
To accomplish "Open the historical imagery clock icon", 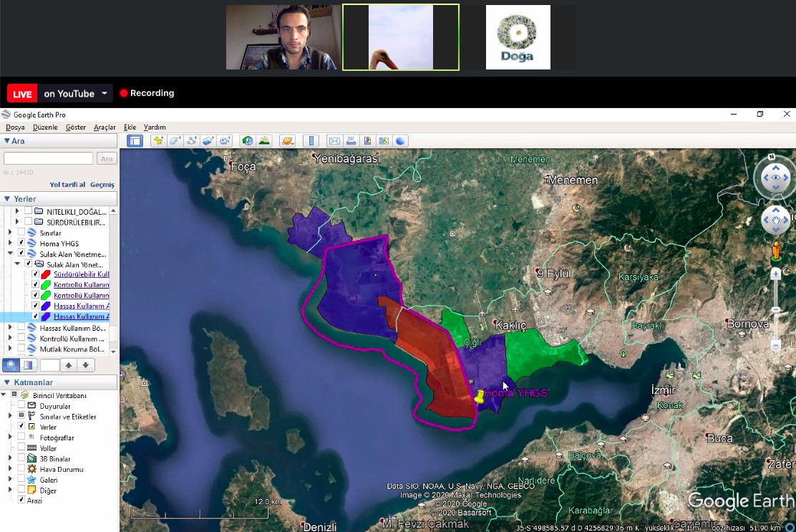I will pos(247,141).
